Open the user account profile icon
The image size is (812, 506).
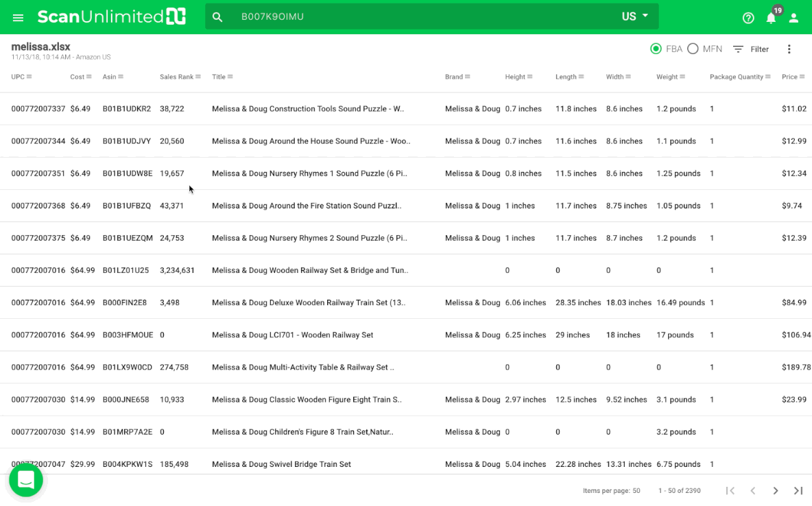(793, 18)
